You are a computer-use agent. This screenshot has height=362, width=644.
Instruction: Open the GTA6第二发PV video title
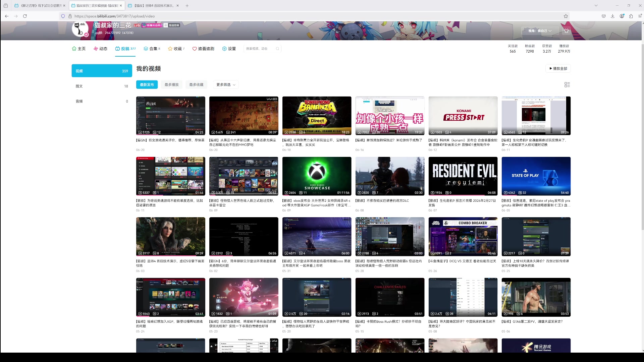click(532, 321)
